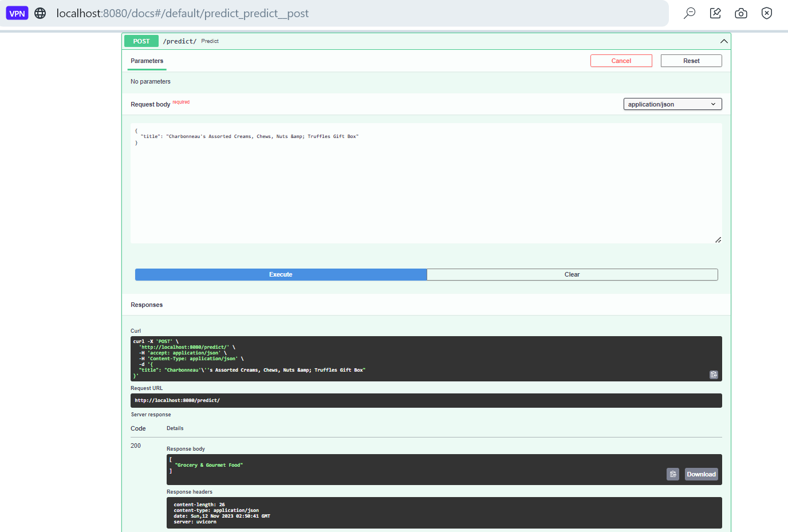The image size is (788, 532).
Task: Click the "No parameters" text
Action: [x=151, y=81]
